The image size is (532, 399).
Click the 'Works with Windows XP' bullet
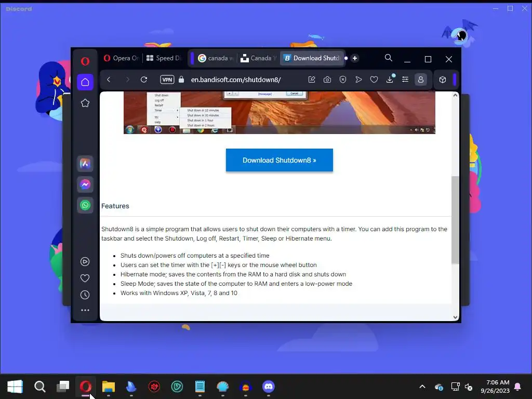(x=179, y=293)
